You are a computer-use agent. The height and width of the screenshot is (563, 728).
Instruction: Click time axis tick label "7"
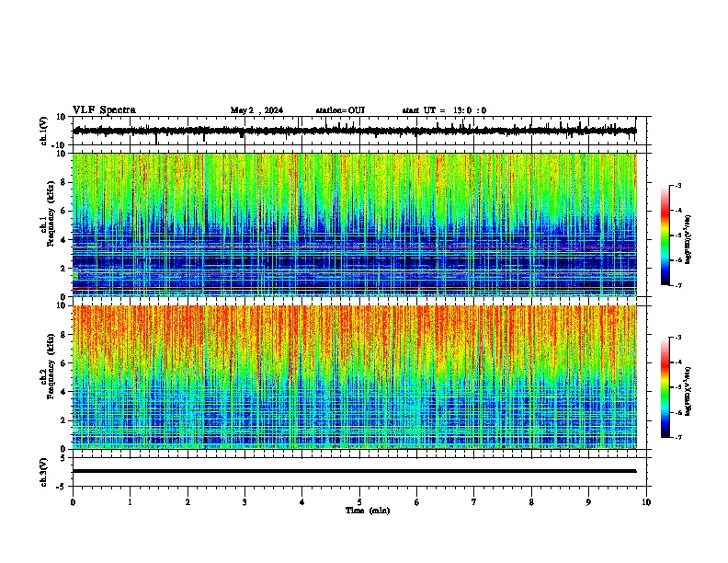pyautogui.click(x=473, y=502)
